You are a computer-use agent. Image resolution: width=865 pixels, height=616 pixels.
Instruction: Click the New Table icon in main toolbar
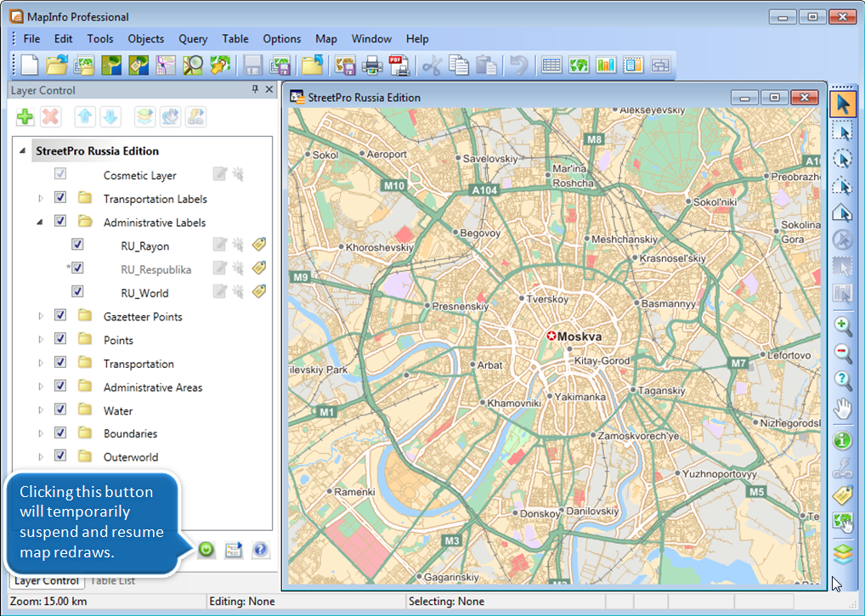point(30,65)
